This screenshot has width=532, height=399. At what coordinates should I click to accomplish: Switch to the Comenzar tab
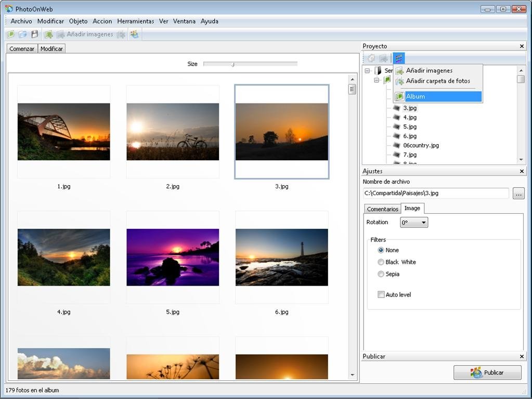coord(22,49)
